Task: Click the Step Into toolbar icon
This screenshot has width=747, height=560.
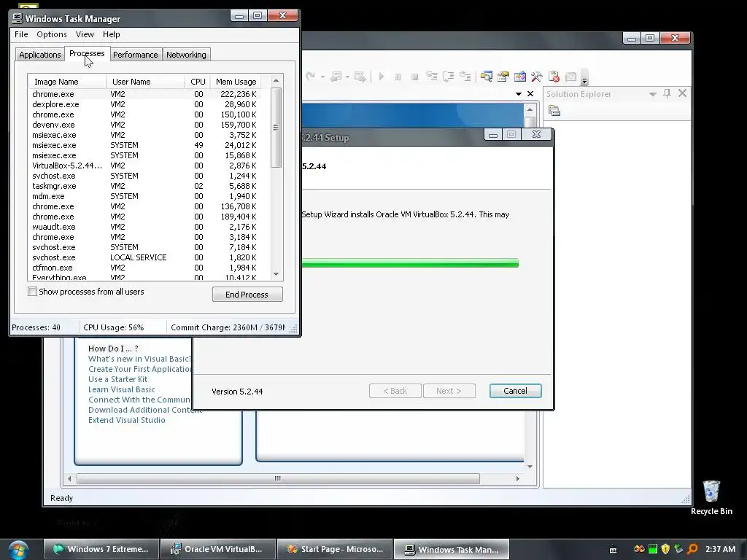Action: pyautogui.click(x=432, y=76)
